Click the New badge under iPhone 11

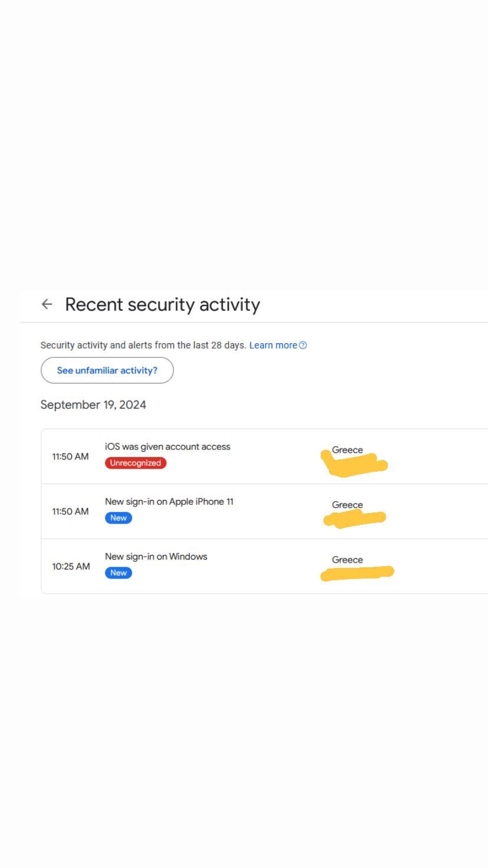[x=118, y=518]
